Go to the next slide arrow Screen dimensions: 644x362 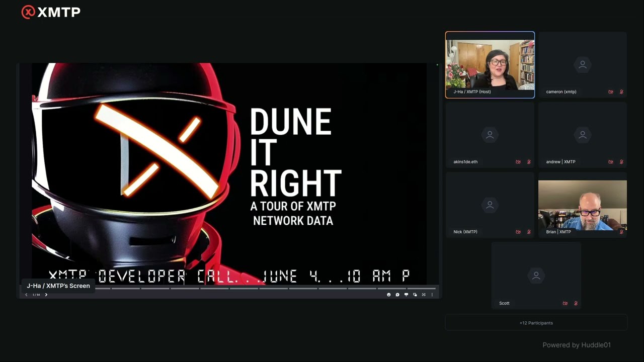point(46,295)
